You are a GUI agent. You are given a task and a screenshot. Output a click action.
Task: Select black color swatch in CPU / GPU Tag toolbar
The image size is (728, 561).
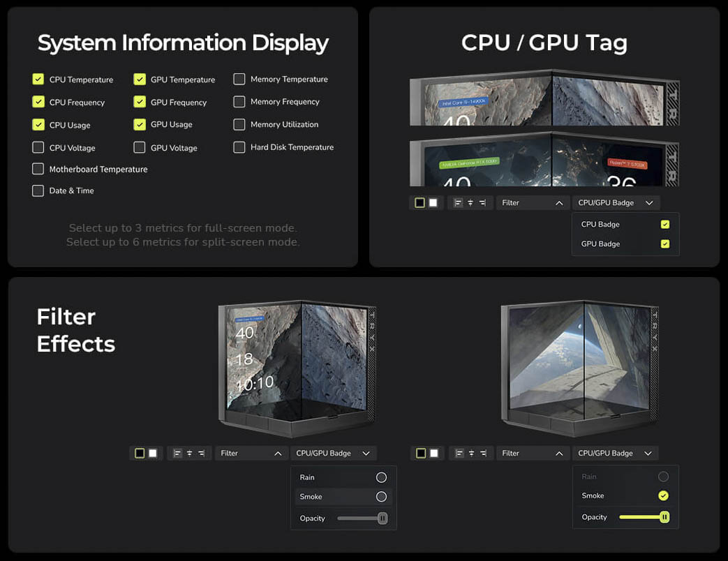coord(419,203)
